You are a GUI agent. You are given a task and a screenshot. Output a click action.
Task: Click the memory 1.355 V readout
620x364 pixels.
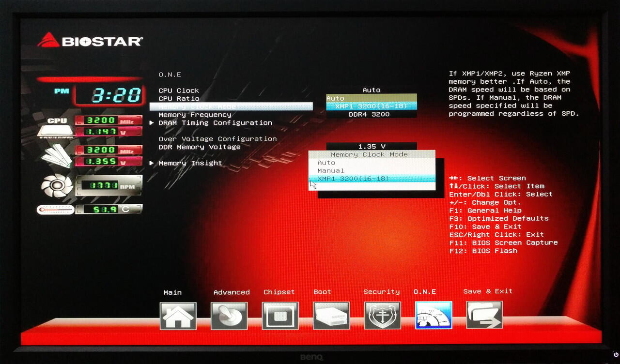tap(108, 161)
